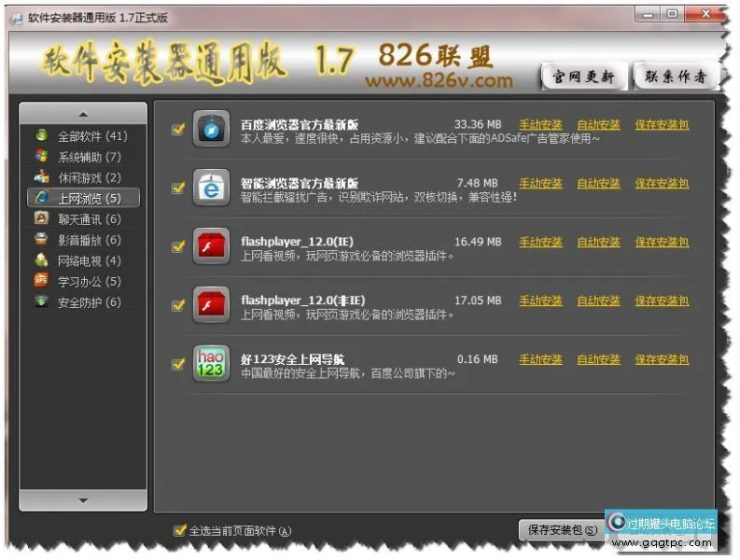Toggle the flashplayer_12.0(非IE) checkbox
The height and width of the screenshot is (560, 740).
[x=178, y=305]
